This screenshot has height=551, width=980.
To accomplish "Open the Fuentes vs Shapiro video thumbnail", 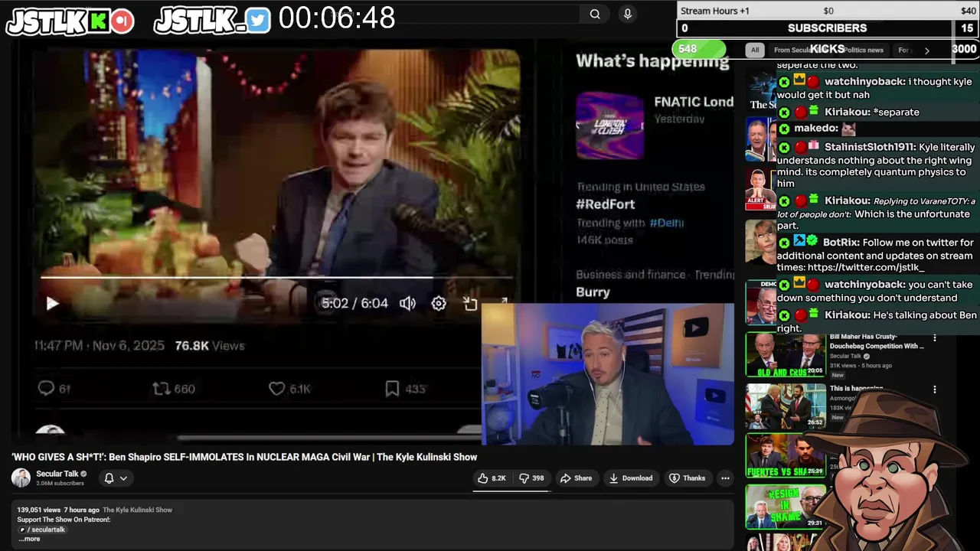I will (786, 455).
